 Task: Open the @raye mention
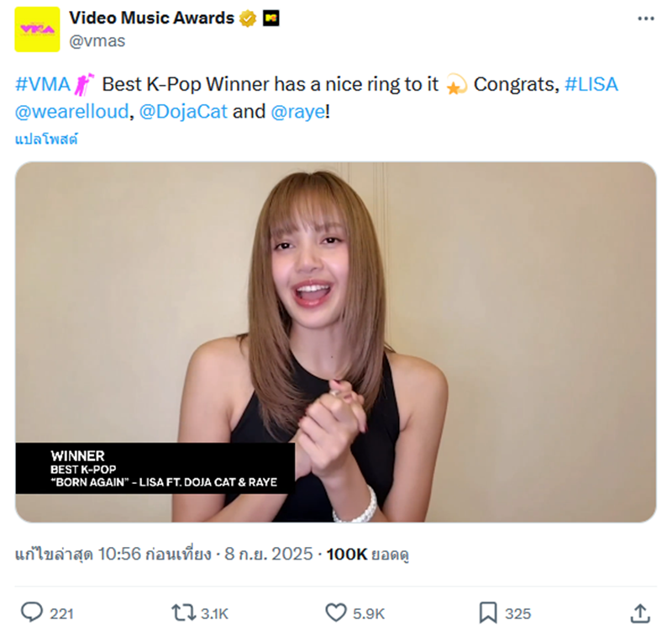click(x=297, y=111)
